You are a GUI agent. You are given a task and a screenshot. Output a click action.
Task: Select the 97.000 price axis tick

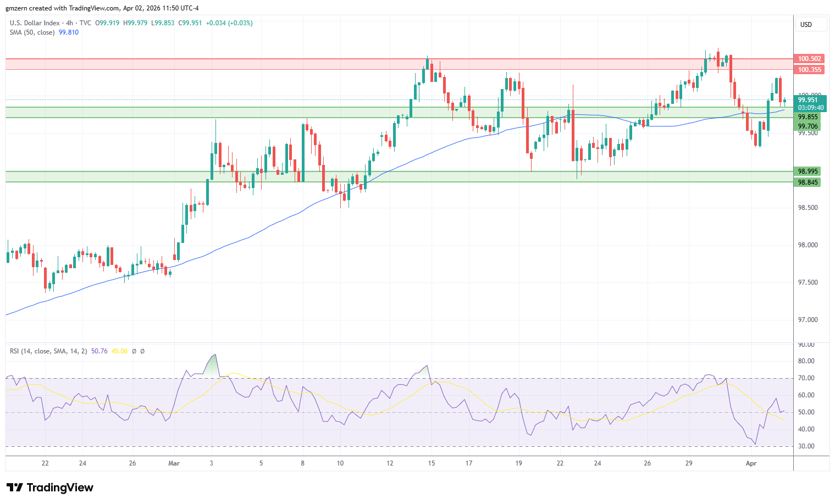click(x=808, y=320)
